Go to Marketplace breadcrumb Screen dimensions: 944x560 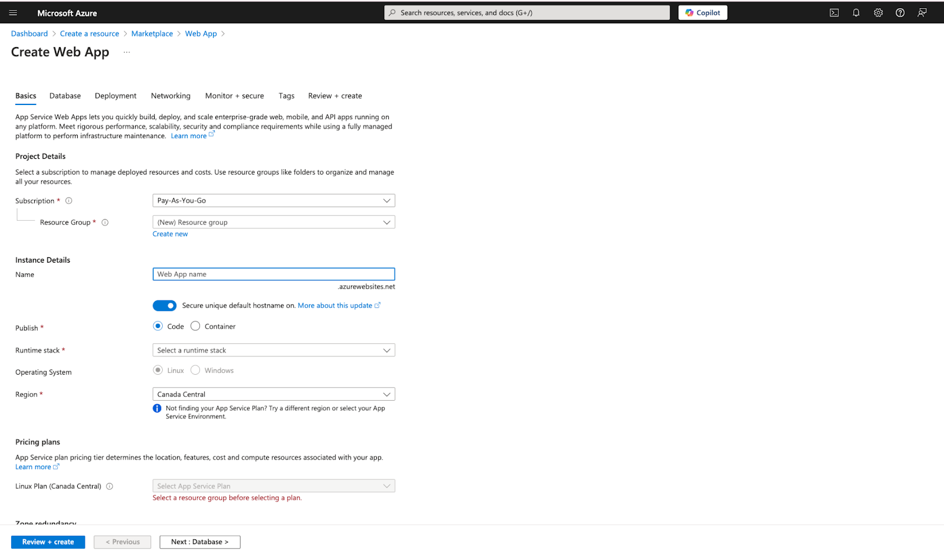coord(152,34)
